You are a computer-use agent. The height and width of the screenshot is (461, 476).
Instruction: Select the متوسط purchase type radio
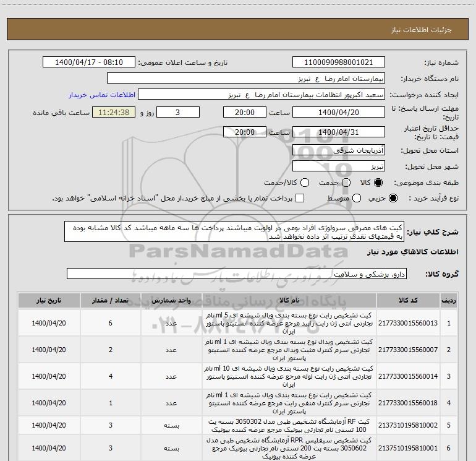357,198
